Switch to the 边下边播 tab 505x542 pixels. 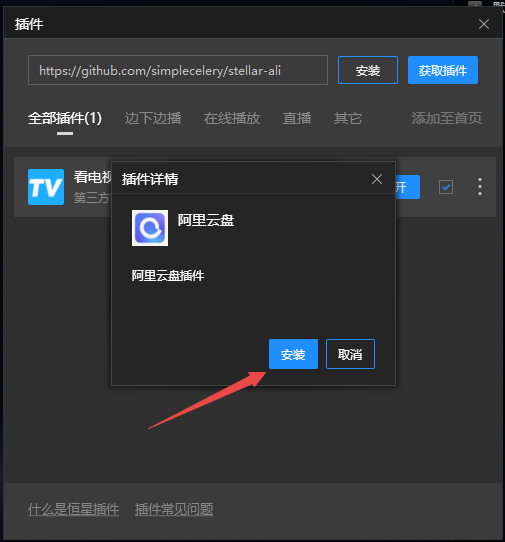153,118
